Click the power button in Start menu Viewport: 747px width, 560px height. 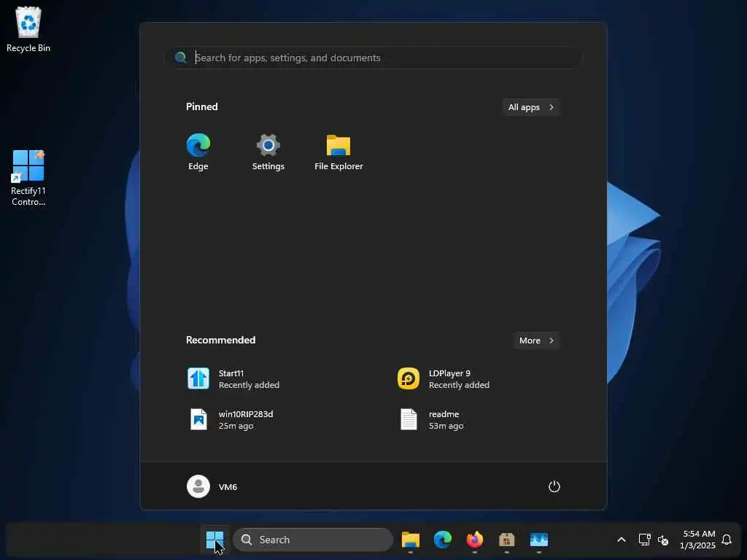554,486
